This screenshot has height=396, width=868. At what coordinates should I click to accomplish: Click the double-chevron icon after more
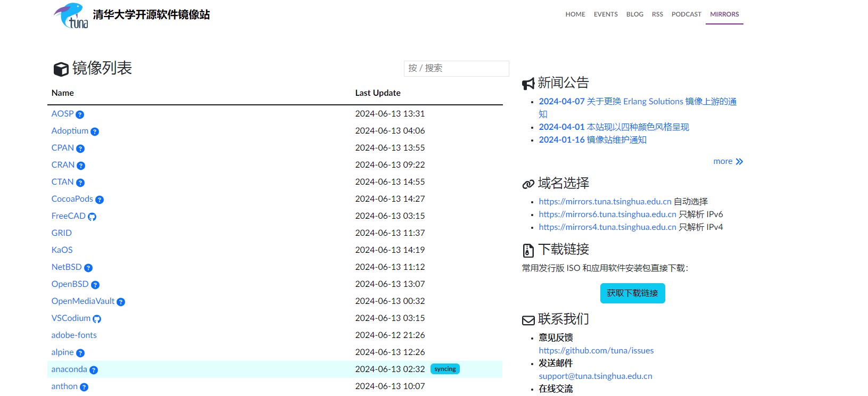coord(739,162)
